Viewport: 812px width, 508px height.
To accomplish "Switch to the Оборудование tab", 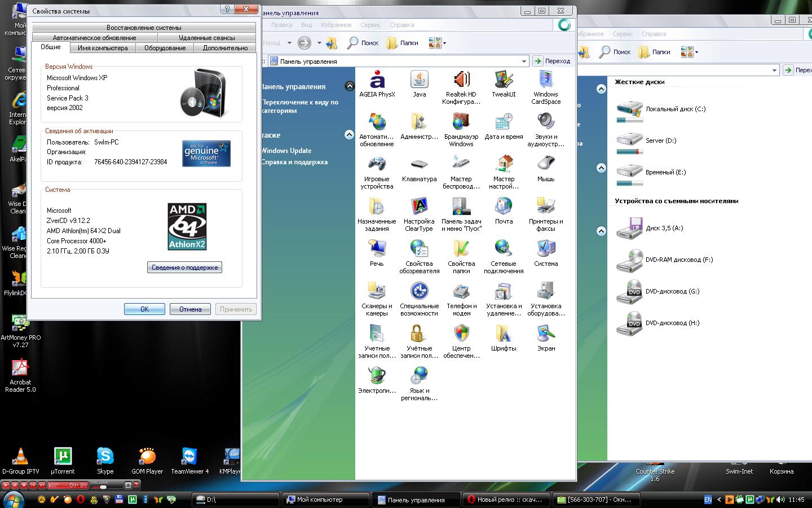I will pyautogui.click(x=165, y=48).
